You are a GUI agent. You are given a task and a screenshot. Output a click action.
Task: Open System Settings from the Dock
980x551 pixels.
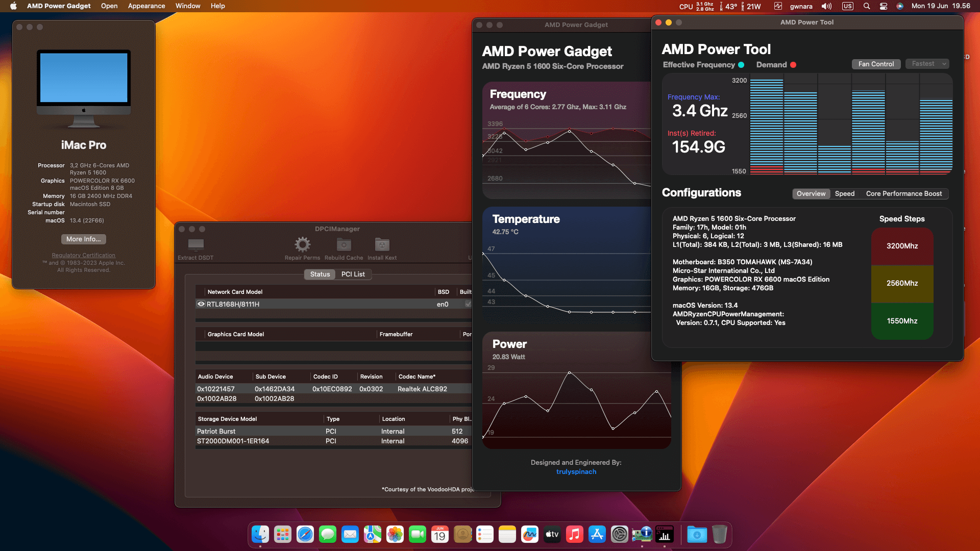point(620,534)
